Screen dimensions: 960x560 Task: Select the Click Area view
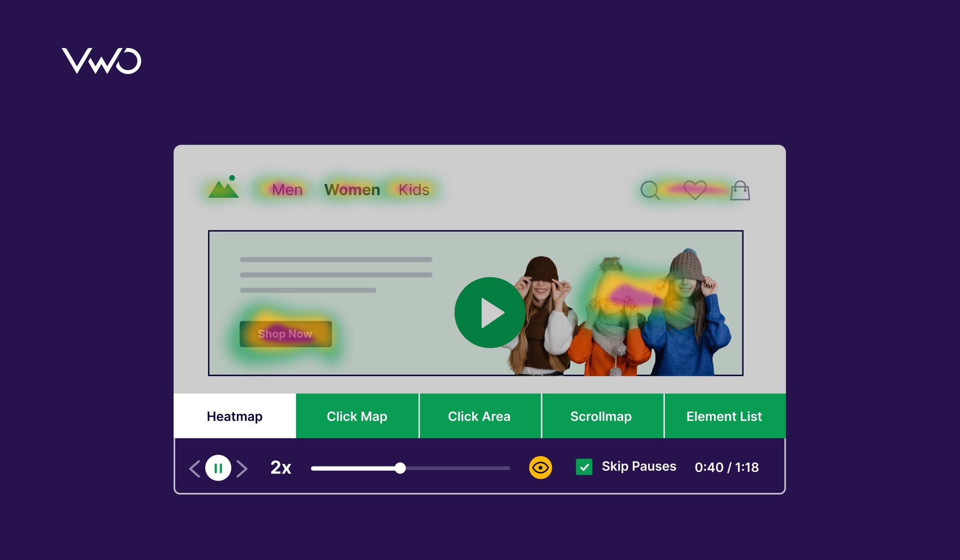480,417
